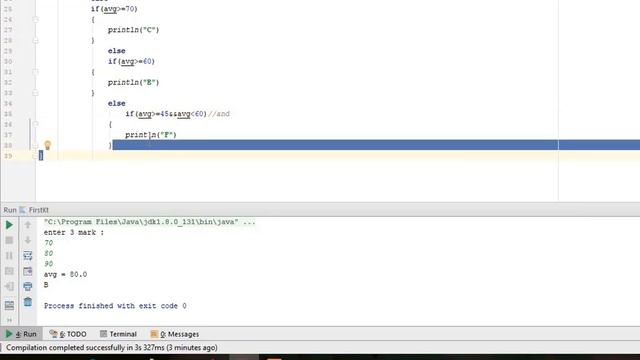Click the compilation completed status bar message
640x360 pixels.
pos(112,348)
